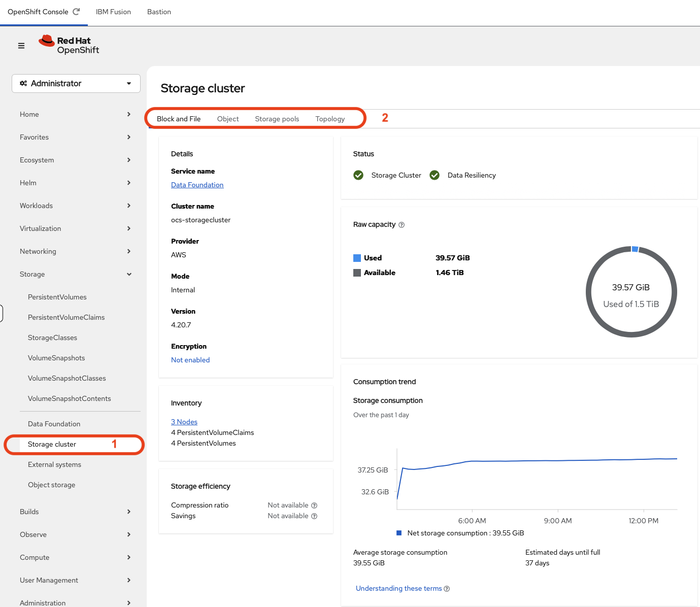Switch to the Topology tab
Screen dimensions: 700x607
(x=330, y=119)
